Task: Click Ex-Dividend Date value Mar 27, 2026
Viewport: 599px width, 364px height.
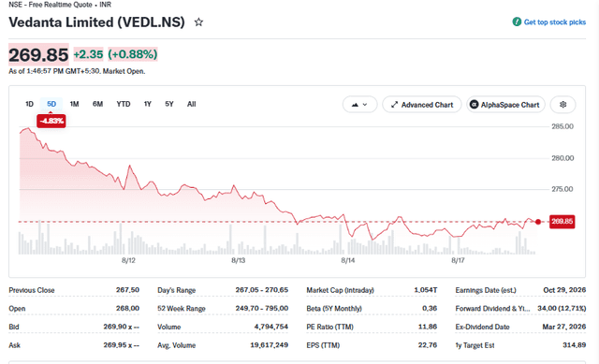Action: tap(563, 327)
